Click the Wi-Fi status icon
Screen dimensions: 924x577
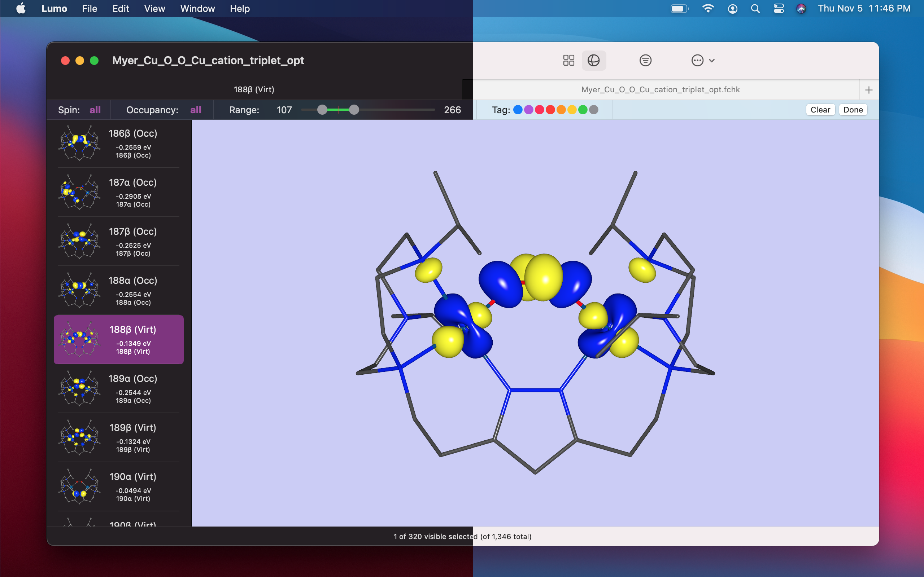click(x=707, y=8)
